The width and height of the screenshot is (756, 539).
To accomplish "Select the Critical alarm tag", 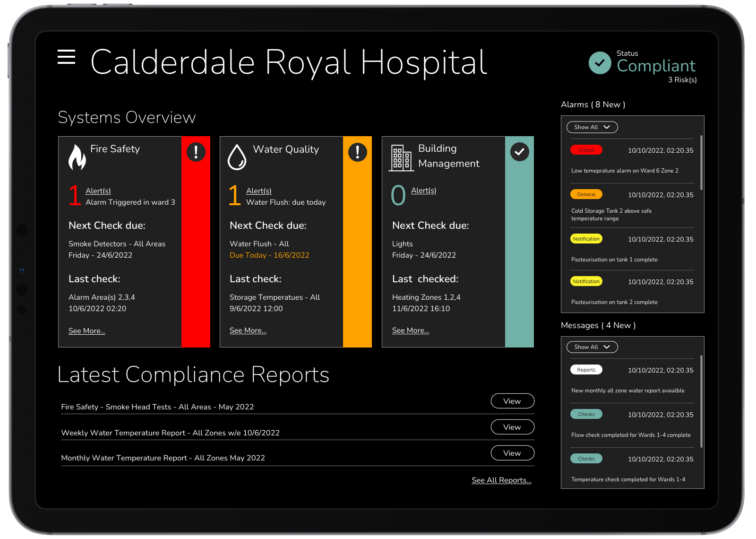I will pos(586,150).
